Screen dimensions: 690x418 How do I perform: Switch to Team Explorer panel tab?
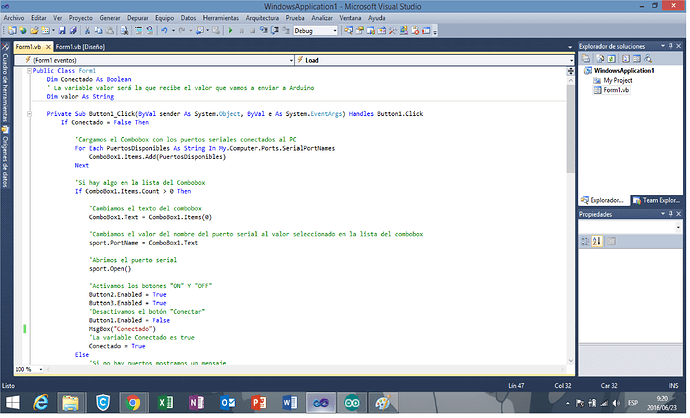click(659, 202)
